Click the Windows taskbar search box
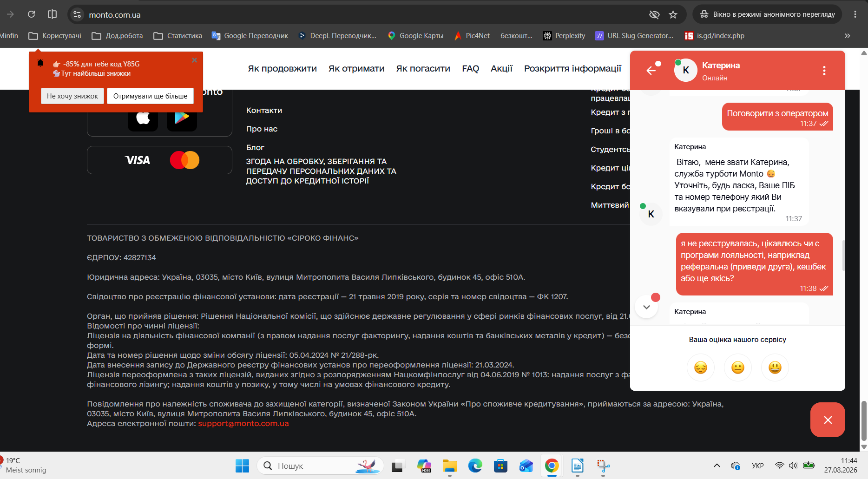The height and width of the screenshot is (479, 868). 321,466
